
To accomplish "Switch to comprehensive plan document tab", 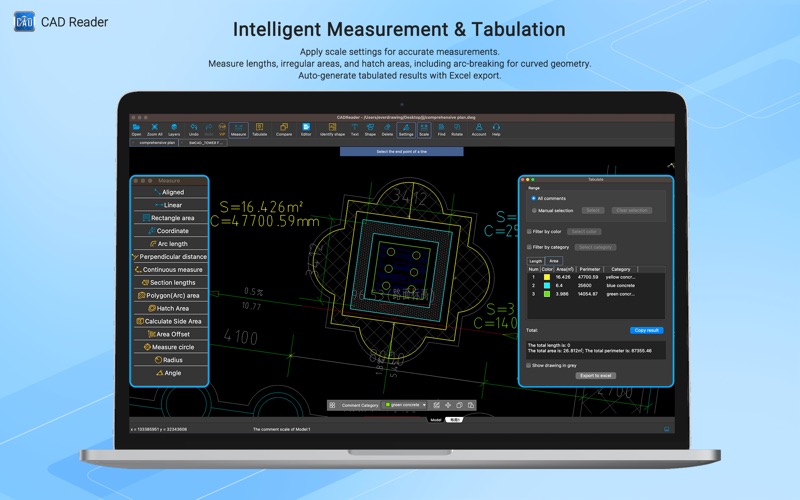I will (x=155, y=143).
